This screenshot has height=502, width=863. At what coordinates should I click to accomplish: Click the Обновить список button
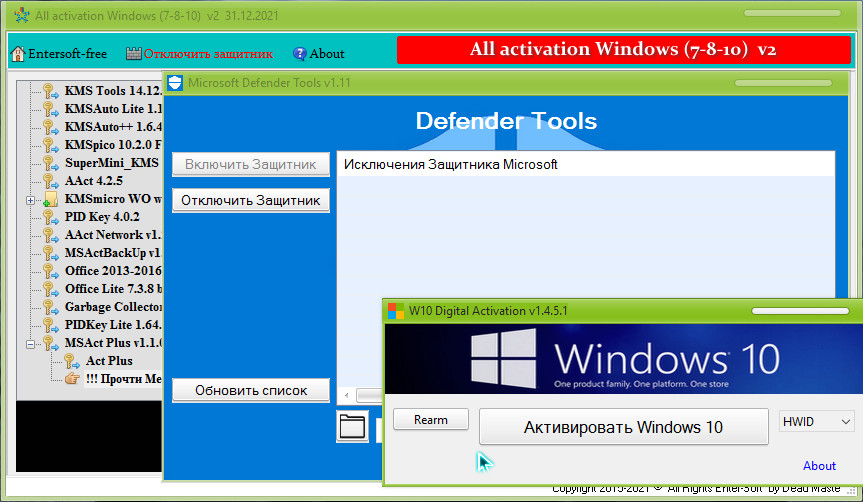(x=251, y=390)
